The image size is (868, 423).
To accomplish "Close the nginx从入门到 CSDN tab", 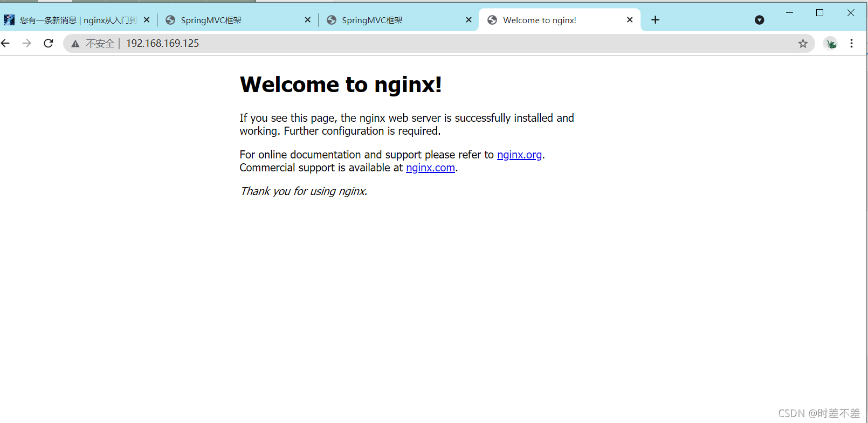I will 147,20.
